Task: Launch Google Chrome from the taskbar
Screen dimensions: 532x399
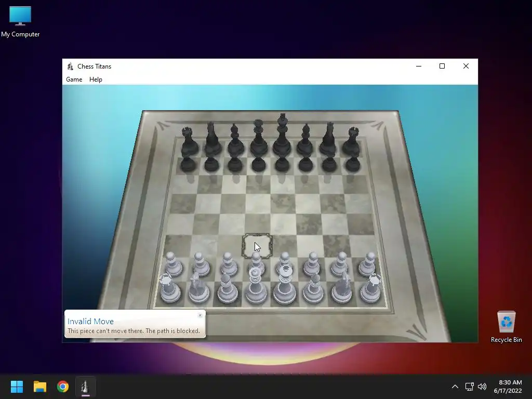Action: 63,387
